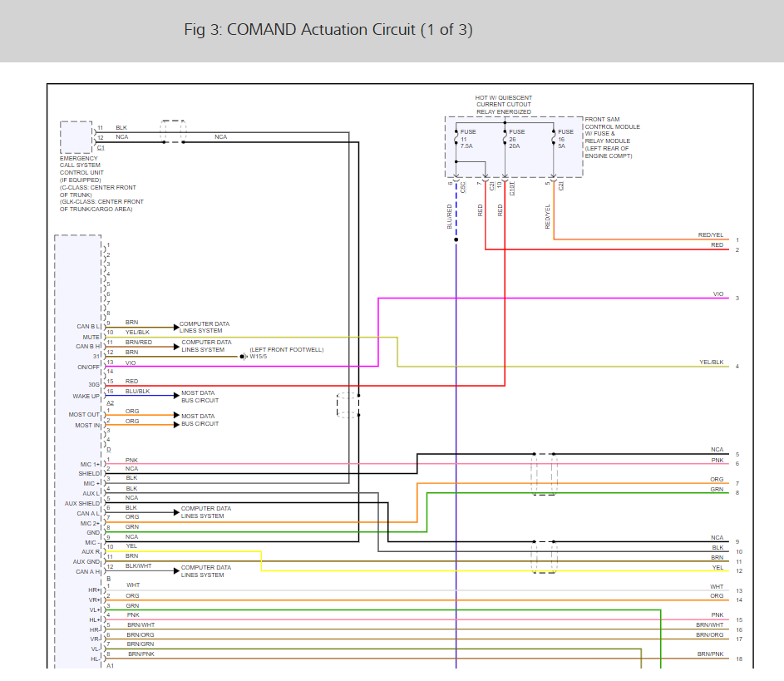Click the MIC 2+ pin label
Screen dimensions: 784x681
click(x=90, y=524)
